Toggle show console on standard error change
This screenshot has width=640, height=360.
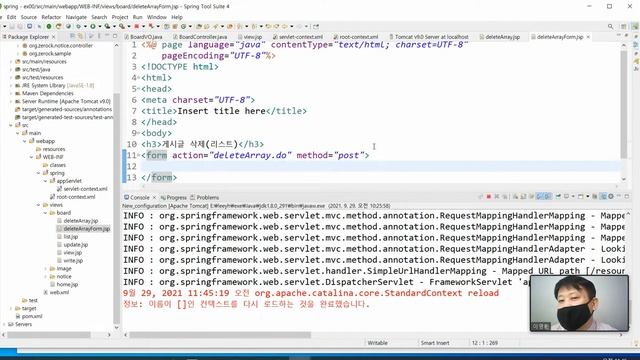pos(548,197)
